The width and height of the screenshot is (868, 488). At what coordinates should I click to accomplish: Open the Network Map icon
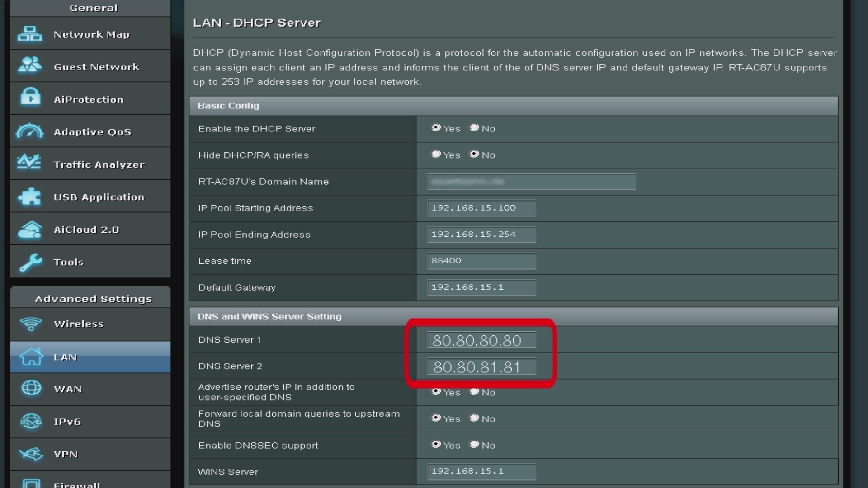pos(30,34)
